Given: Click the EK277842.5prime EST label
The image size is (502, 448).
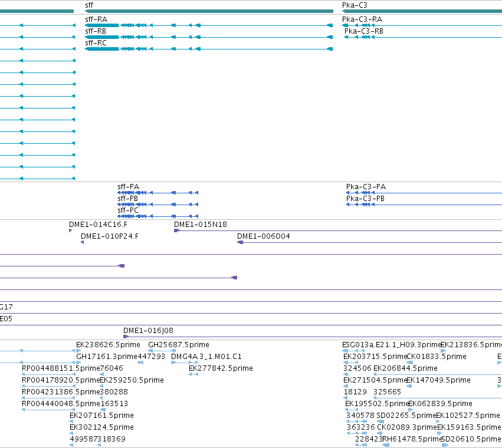Looking at the screenshot, I should pyautogui.click(x=221, y=368).
